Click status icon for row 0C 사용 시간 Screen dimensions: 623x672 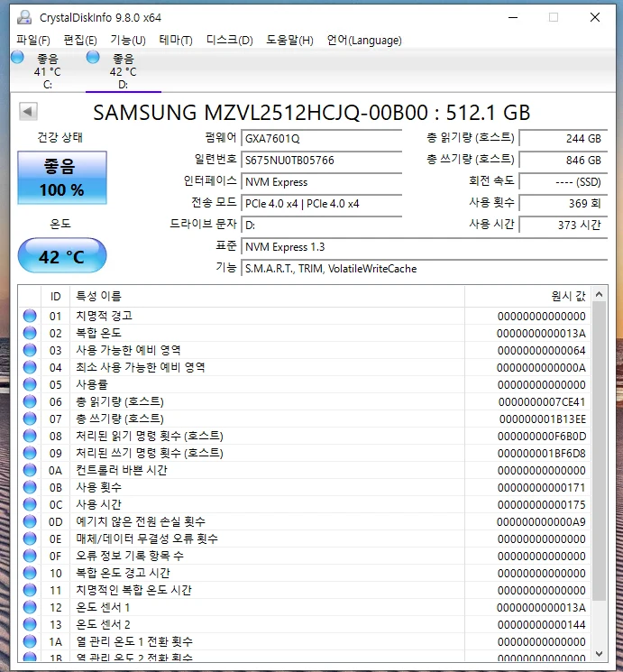click(30, 504)
